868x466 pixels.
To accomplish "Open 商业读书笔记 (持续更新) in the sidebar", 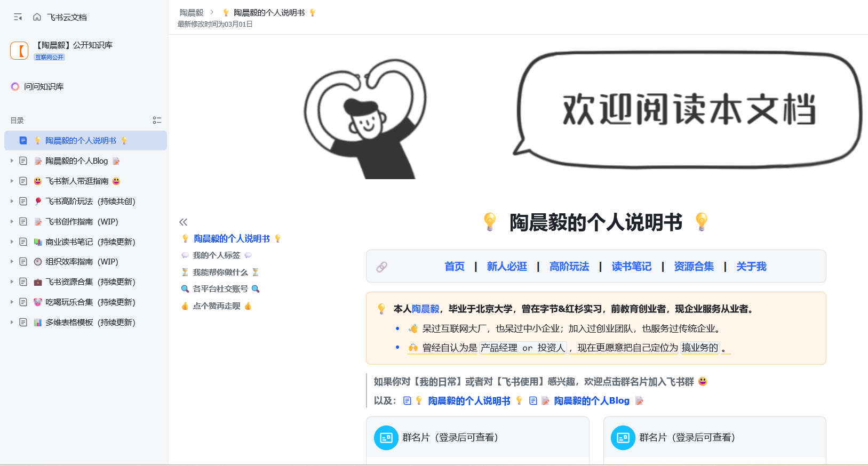I will tap(85, 242).
